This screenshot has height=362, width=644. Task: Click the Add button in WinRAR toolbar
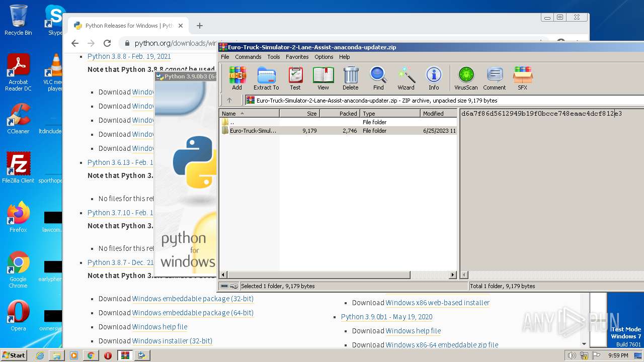[237, 78]
